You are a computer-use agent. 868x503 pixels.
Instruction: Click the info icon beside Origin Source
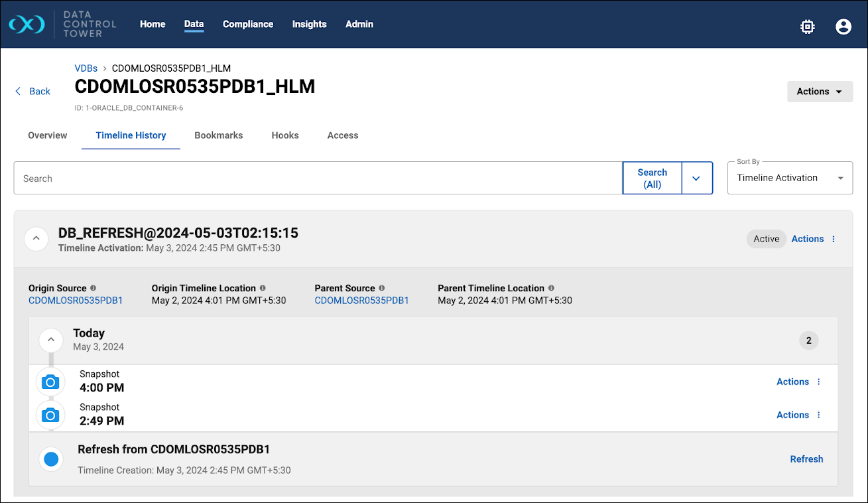point(93,288)
